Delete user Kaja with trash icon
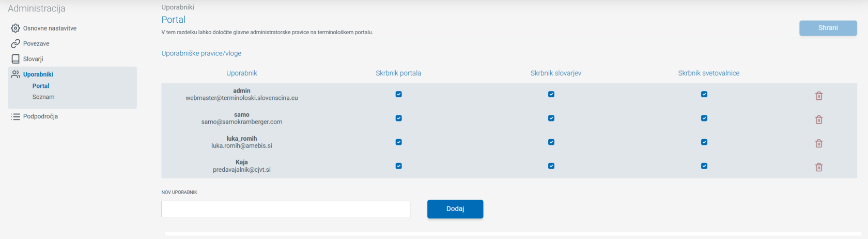Viewport: 868px width, 239px height. pyautogui.click(x=819, y=167)
